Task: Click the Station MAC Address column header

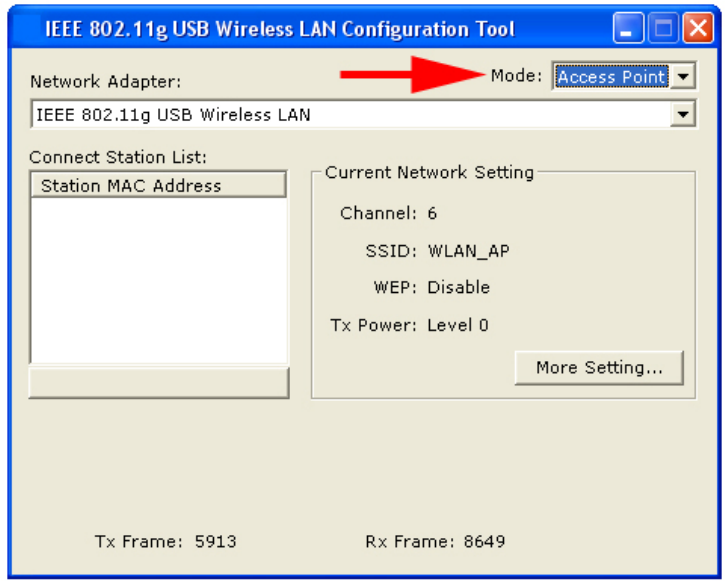Action: pyautogui.click(x=158, y=185)
